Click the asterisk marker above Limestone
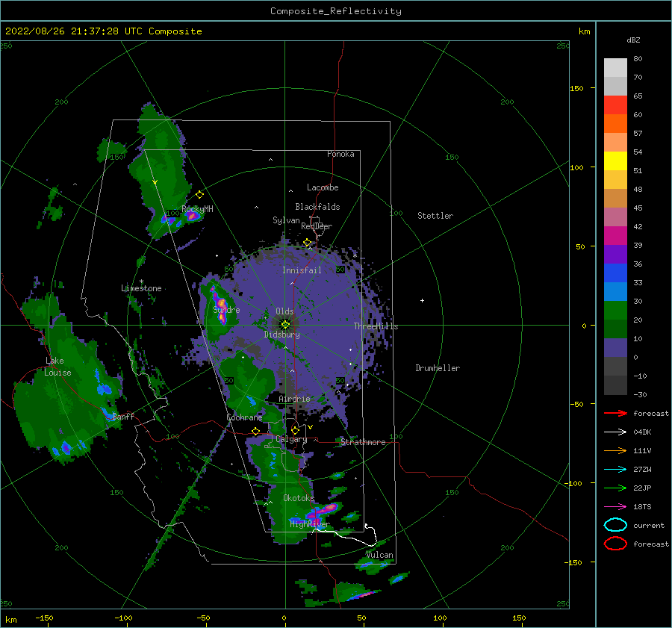The height and width of the screenshot is (628, 672). point(141,282)
